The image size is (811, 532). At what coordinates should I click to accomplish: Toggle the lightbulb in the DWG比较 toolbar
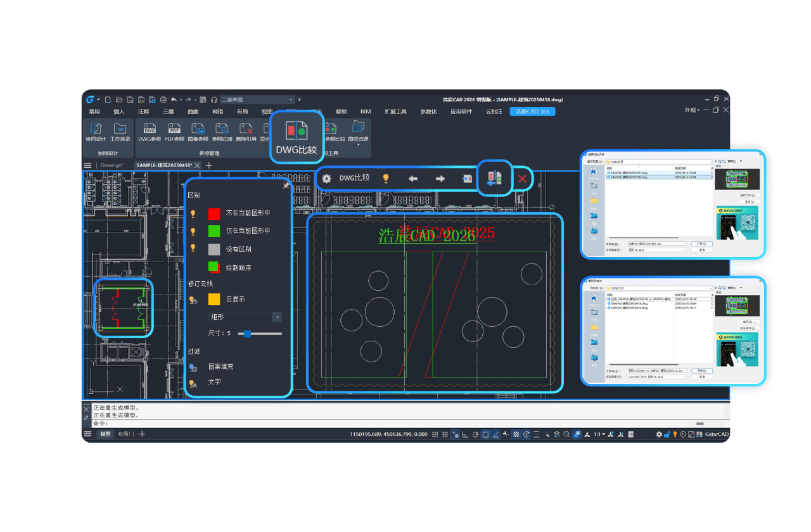coord(385,179)
